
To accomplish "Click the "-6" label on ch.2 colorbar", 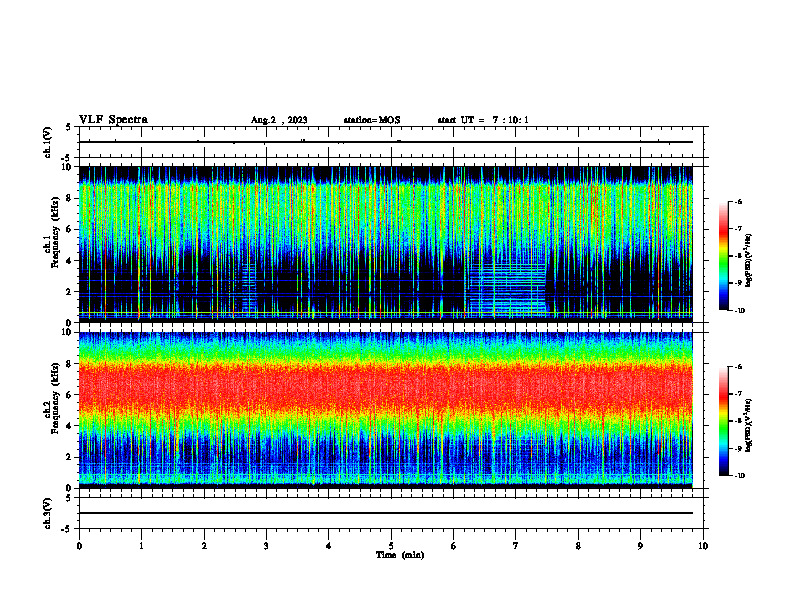I will 738,367.
